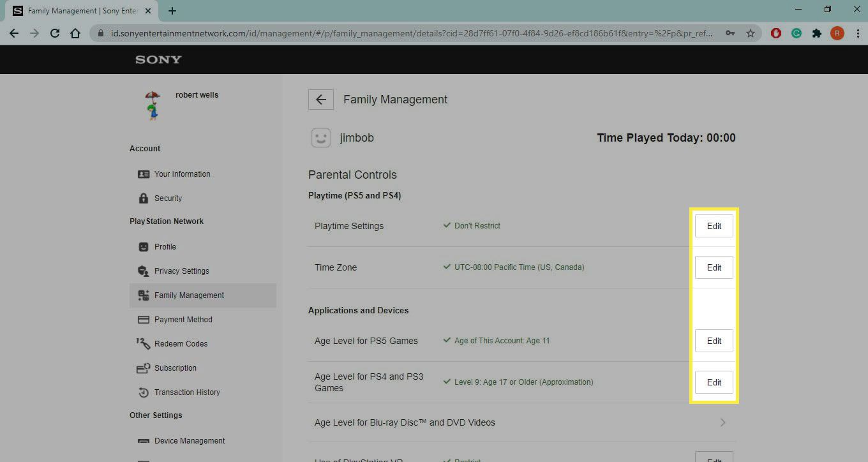Image resolution: width=868 pixels, height=462 pixels.
Task: Open Payment Method page
Action: tap(183, 320)
